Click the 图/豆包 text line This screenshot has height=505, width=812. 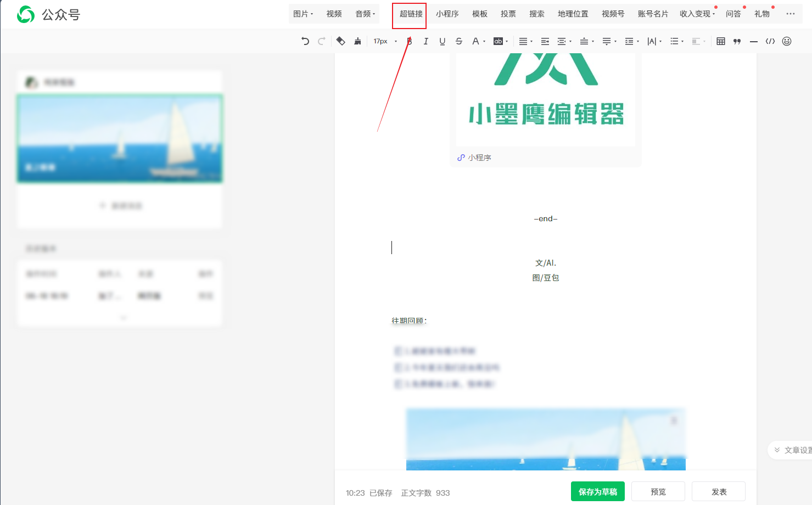click(x=546, y=278)
